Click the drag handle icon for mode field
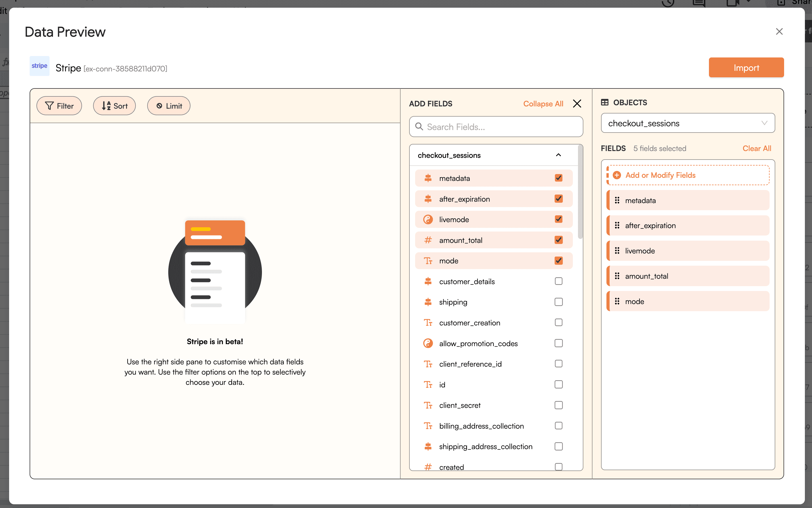 [617, 301]
